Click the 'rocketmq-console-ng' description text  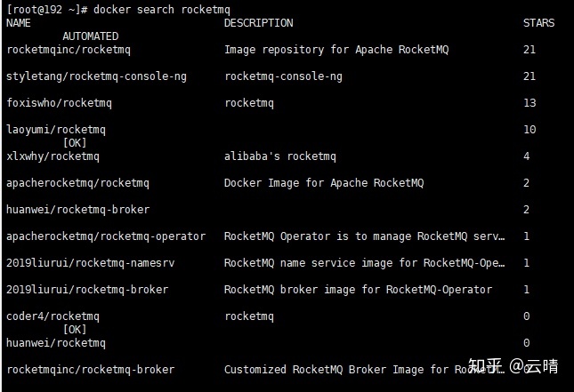283,76
